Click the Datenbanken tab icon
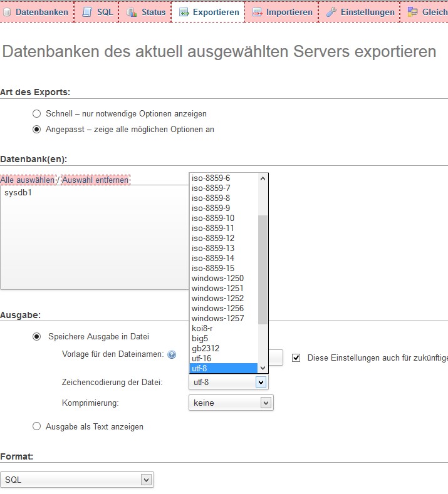The width and height of the screenshot is (448, 494). click(7, 13)
